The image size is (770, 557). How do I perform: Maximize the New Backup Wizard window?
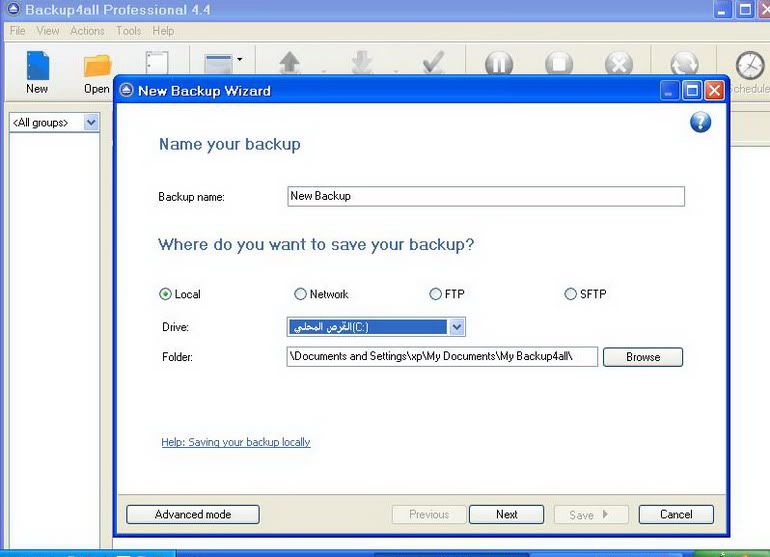click(692, 90)
